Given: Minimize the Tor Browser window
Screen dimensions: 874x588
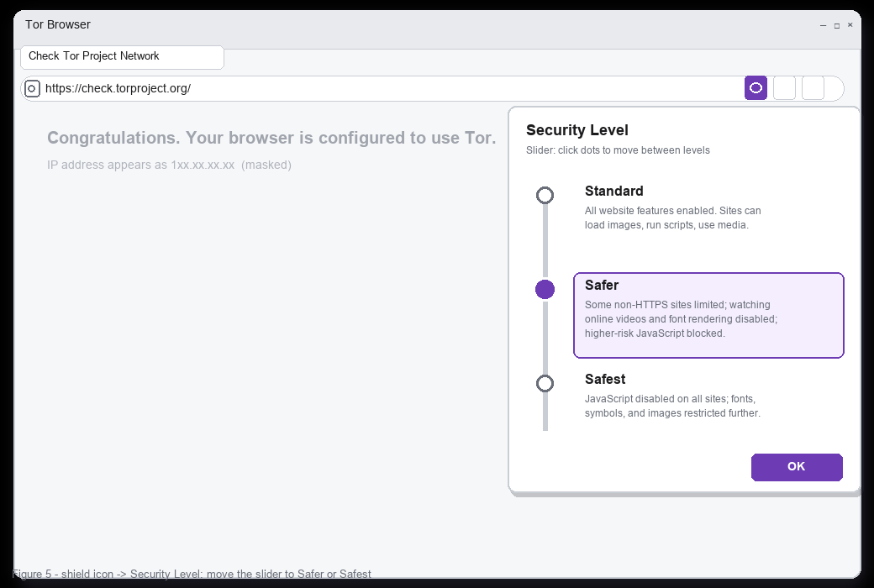Looking at the screenshot, I should pyautogui.click(x=823, y=25).
